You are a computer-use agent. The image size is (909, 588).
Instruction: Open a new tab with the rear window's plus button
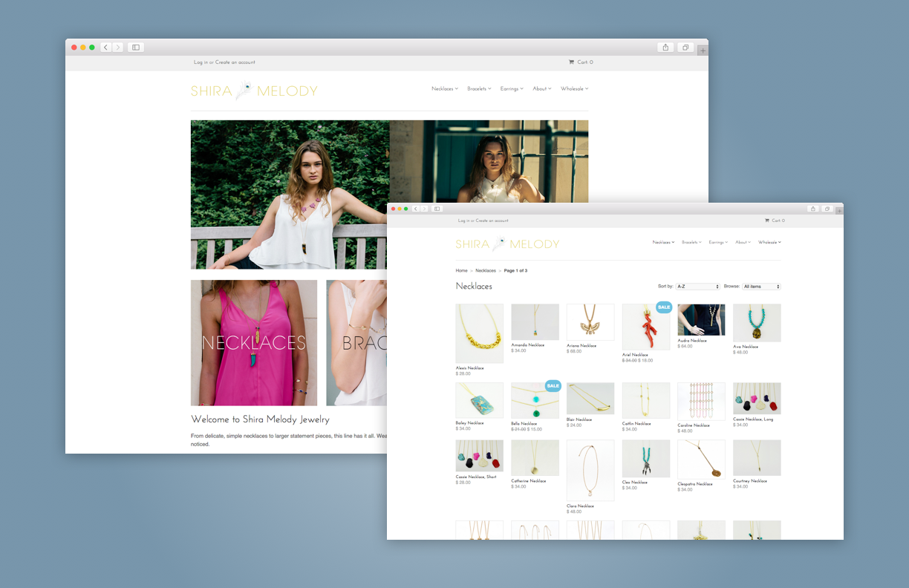[x=703, y=50]
